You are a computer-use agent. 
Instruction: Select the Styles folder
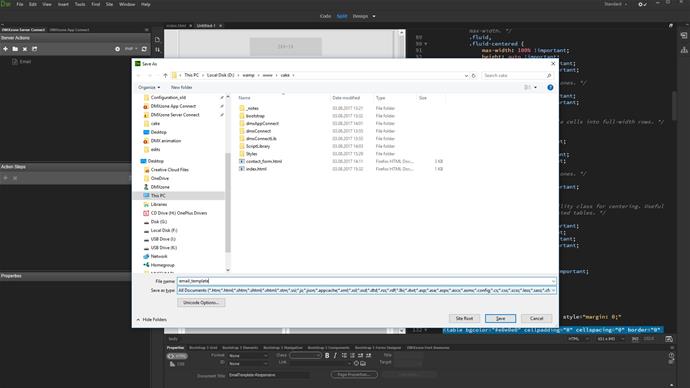251,154
